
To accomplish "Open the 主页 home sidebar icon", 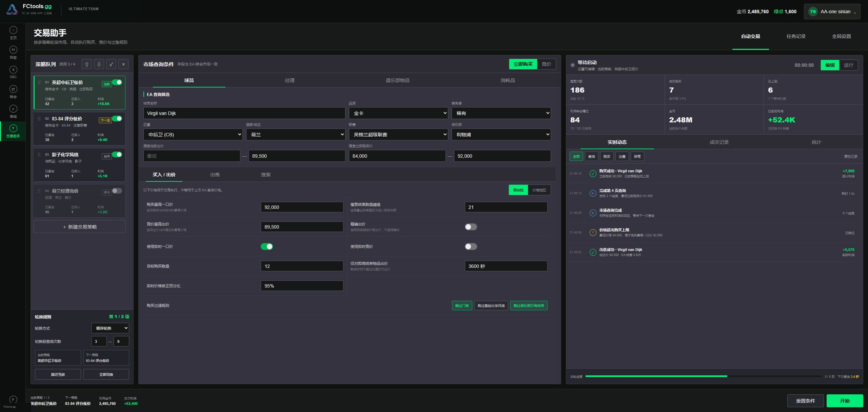I will (13, 30).
